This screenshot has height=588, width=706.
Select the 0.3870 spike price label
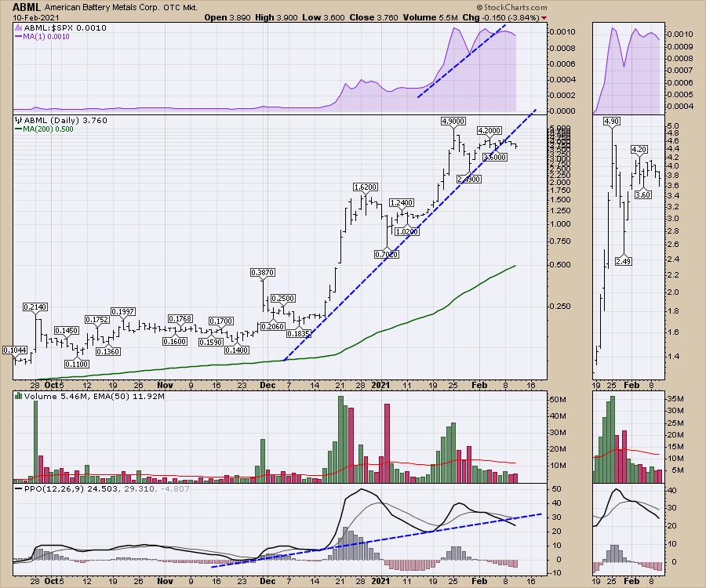[x=263, y=272]
